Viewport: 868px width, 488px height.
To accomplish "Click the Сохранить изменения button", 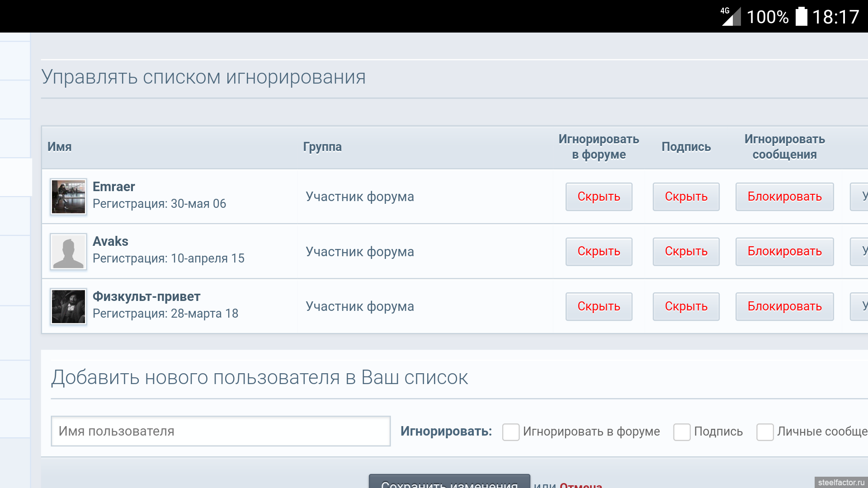I will [x=449, y=482].
